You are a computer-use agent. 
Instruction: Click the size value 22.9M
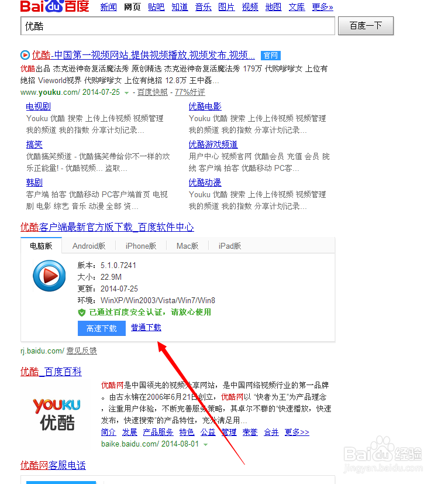pyautogui.click(x=111, y=277)
